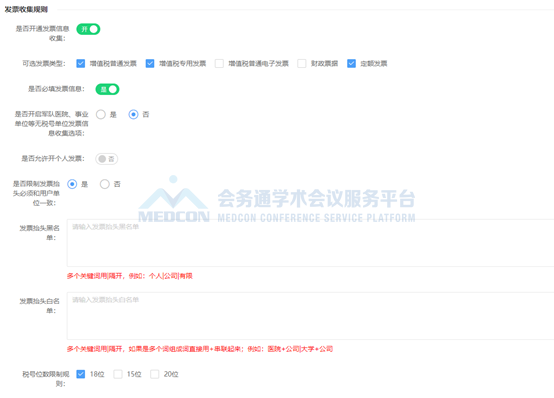Check 财政票据 checkbox
554x398 pixels.
[302, 63]
